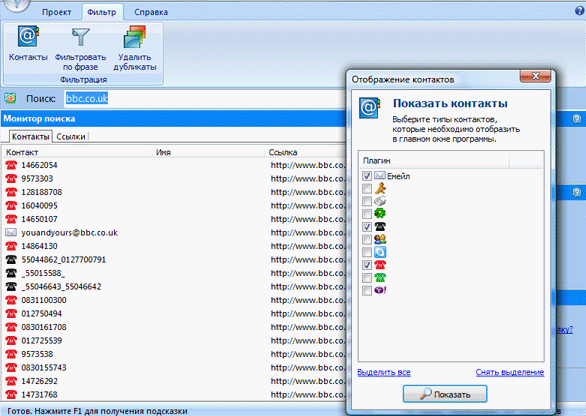Screen dimensions: 586x416
Task: Click the black phone icon of _55015588_
Action: (11, 273)
